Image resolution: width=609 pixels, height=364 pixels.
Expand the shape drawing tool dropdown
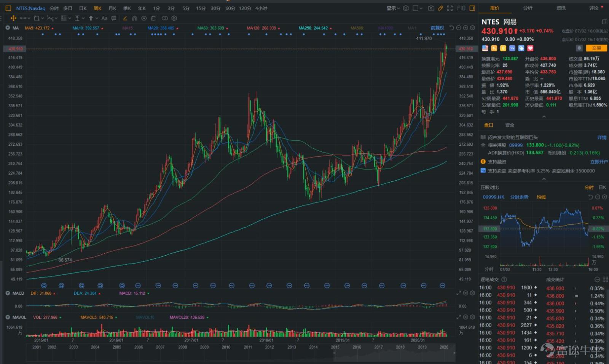point(43,18)
